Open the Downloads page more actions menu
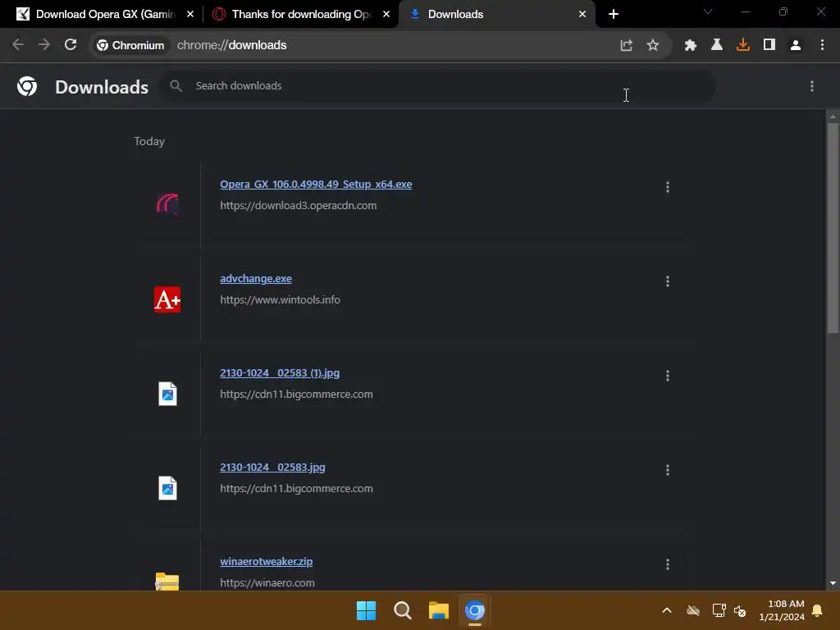 tap(812, 86)
